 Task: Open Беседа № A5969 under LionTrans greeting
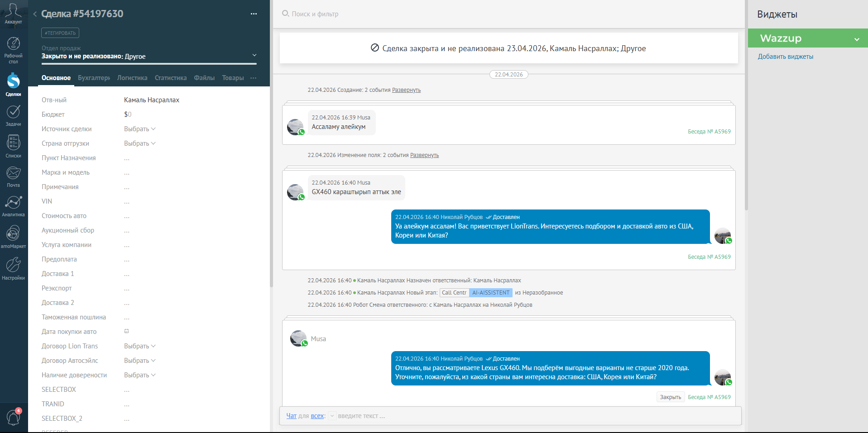click(x=709, y=257)
